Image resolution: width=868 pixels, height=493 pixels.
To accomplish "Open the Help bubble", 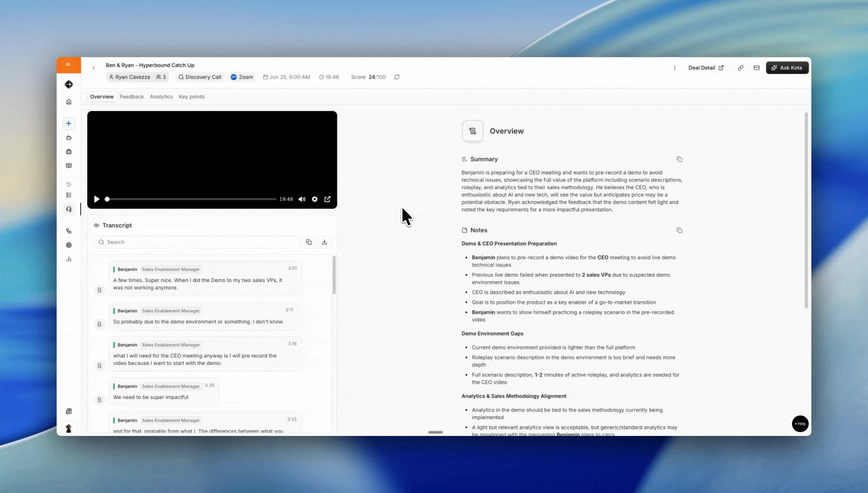I will tap(800, 424).
